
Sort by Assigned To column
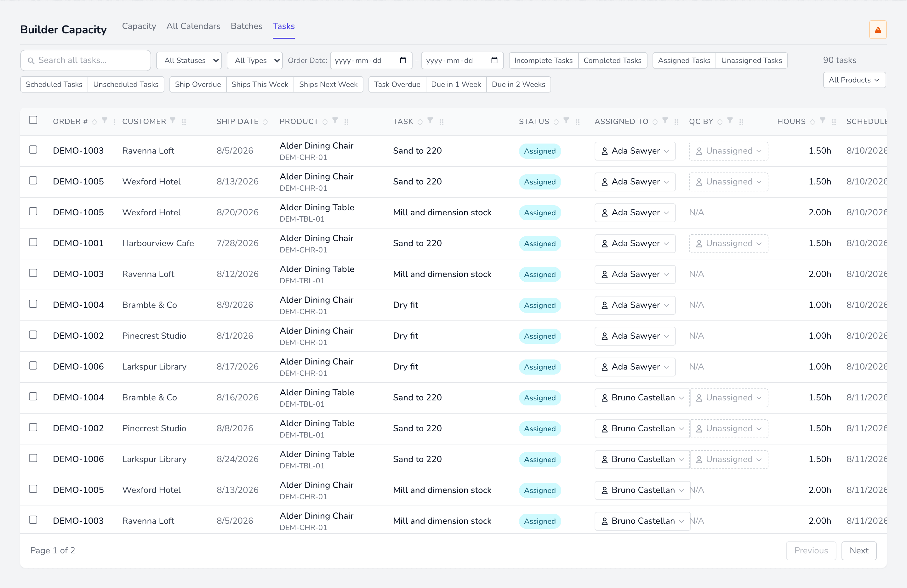[655, 122]
